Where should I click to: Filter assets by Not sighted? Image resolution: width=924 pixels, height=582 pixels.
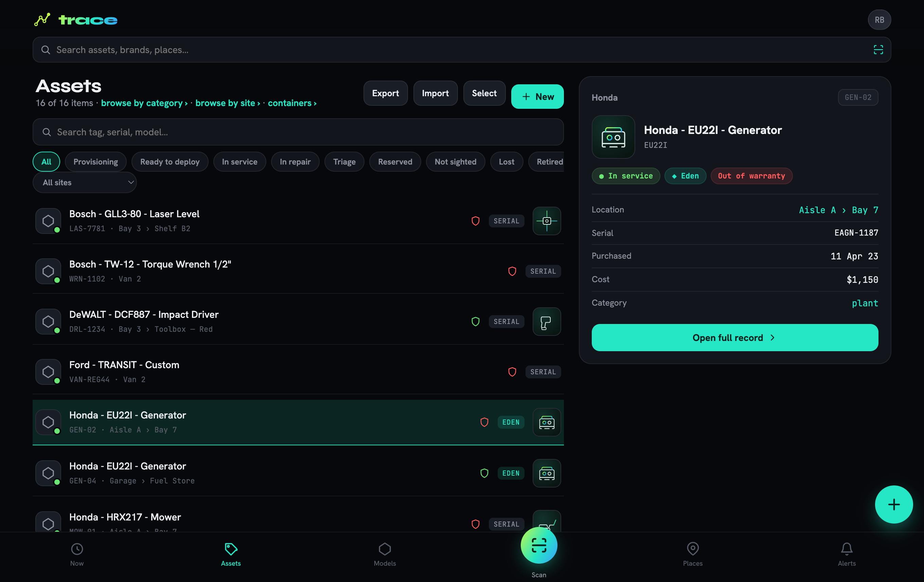pyautogui.click(x=456, y=161)
